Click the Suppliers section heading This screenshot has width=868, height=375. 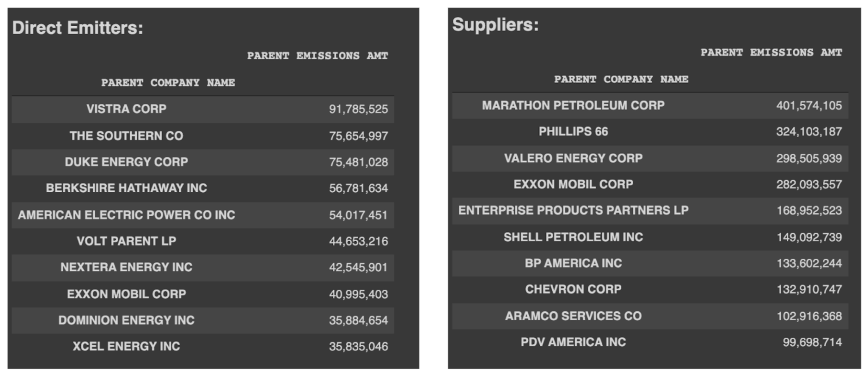(496, 25)
